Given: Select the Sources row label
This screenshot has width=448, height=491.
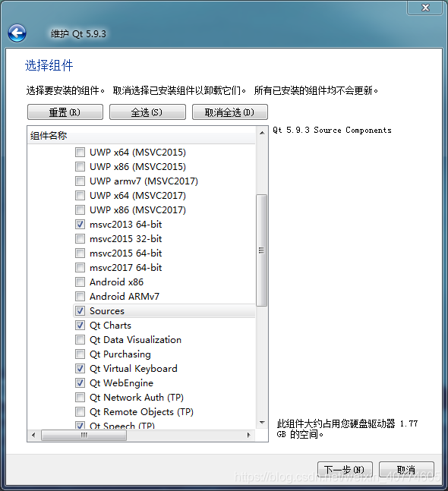Looking at the screenshot, I should pyautogui.click(x=107, y=311).
